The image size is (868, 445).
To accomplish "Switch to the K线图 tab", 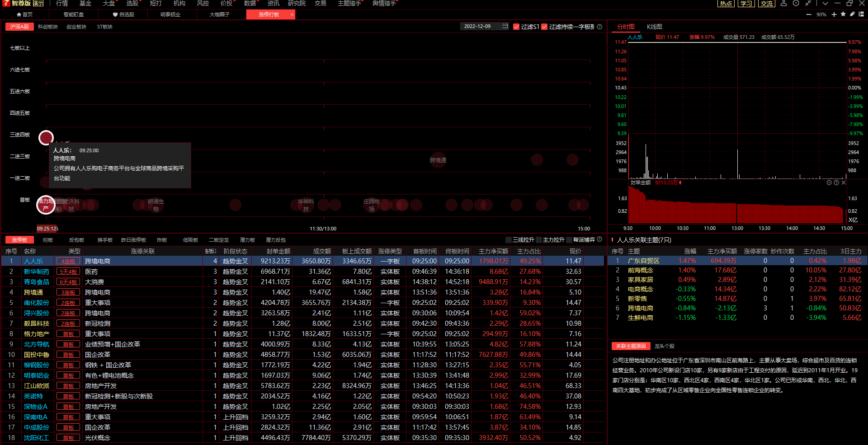I will point(654,27).
